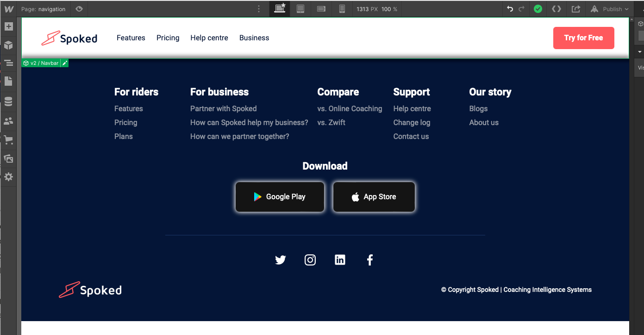The width and height of the screenshot is (644, 335).
Task: Open the Publish dropdown
Action: (610, 9)
